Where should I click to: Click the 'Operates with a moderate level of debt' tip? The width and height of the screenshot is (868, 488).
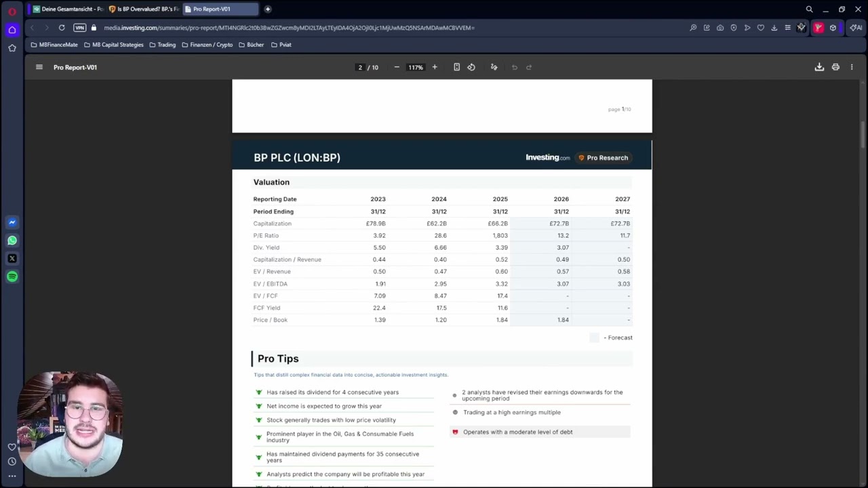517,432
